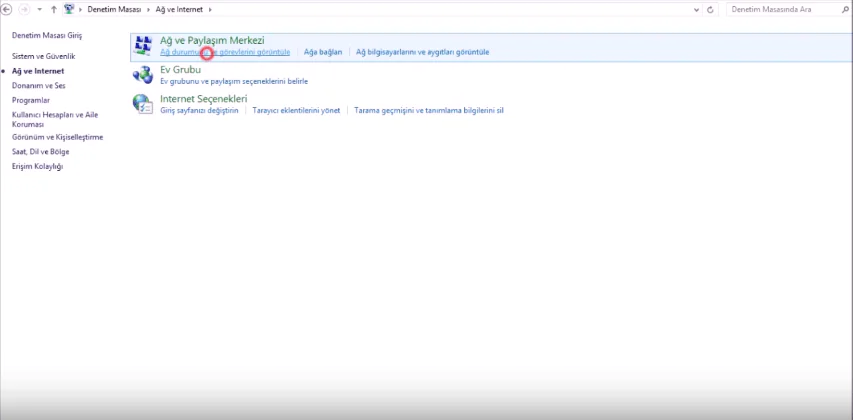
Task: Open the Ağa bağlan link
Action: point(323,51)
